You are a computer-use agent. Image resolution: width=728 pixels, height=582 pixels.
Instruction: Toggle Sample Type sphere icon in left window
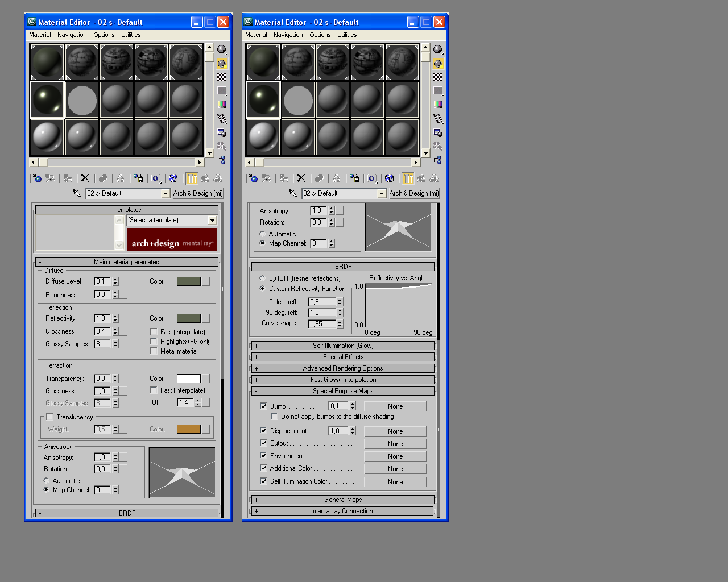(x=222, y=49)
